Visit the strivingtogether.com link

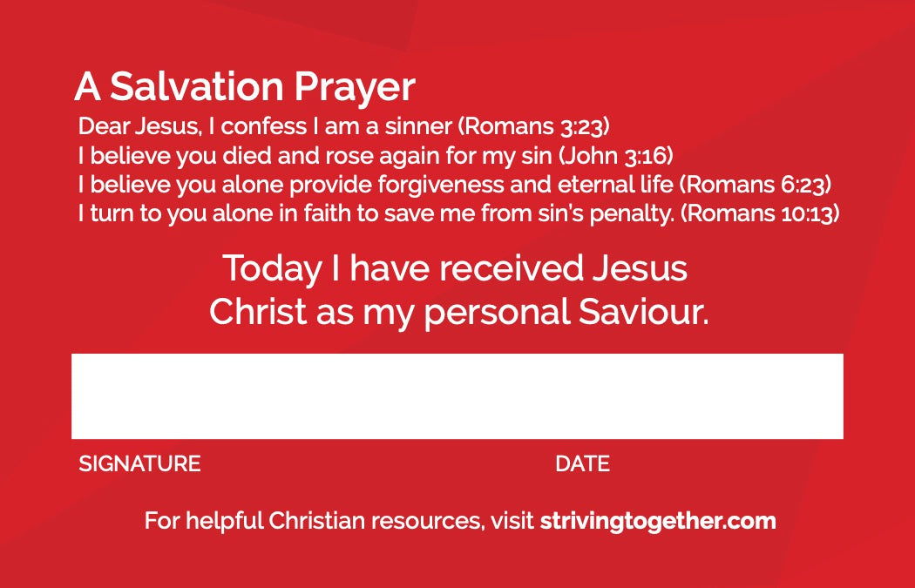pos(658,522)
